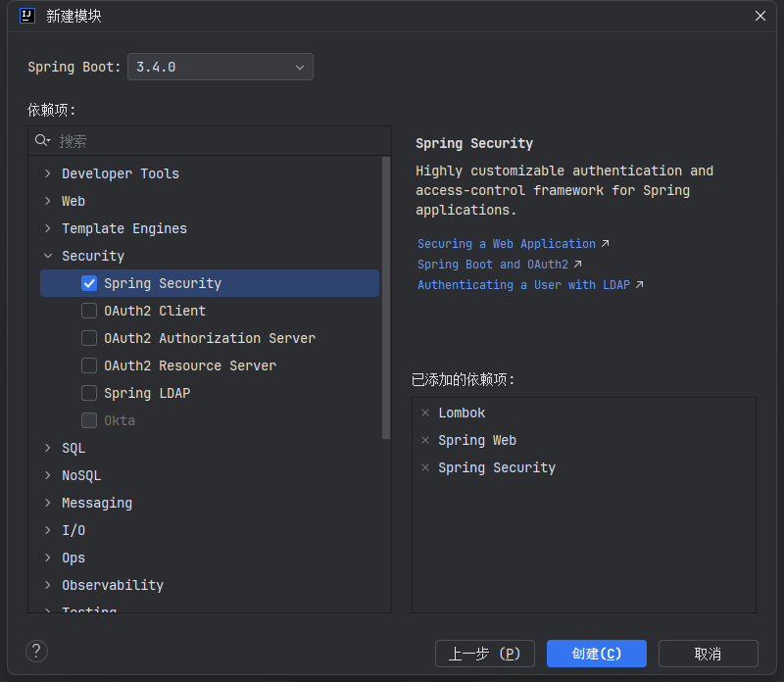Remove Spring Security from added dependencies
Screen dimensions: 784x682
click(425, 468)
